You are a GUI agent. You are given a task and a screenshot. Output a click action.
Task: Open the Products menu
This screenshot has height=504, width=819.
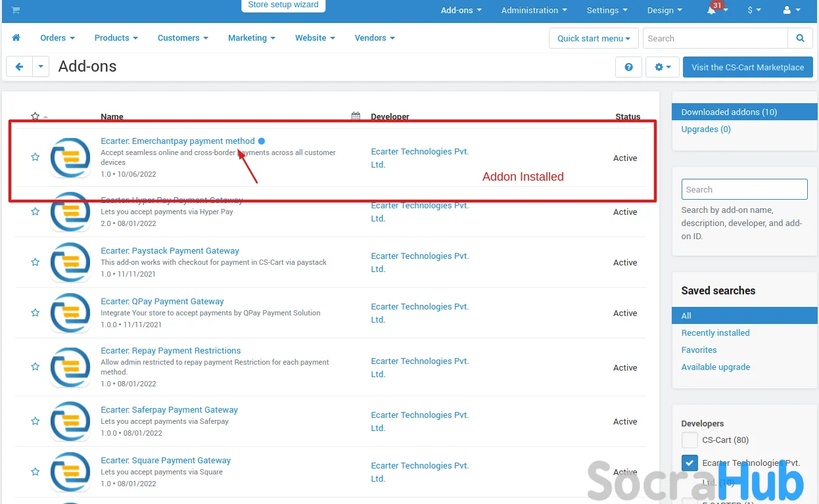pos(116,38)
